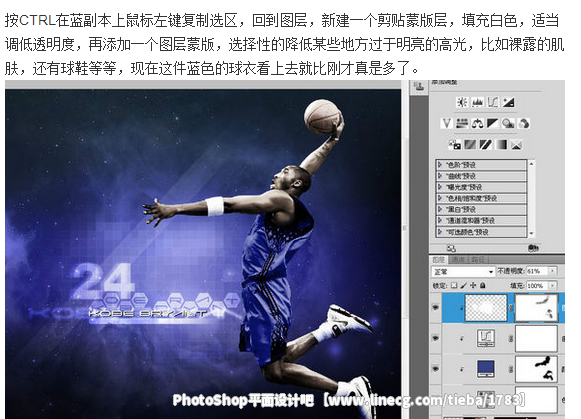Select the Curves layer's white mask thumbnail
The height and width of the screenshot is (419, 581).
tap(537, 338)
